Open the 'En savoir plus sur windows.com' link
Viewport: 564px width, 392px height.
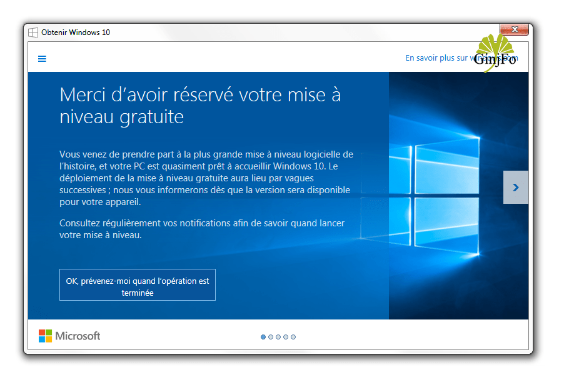461,58
